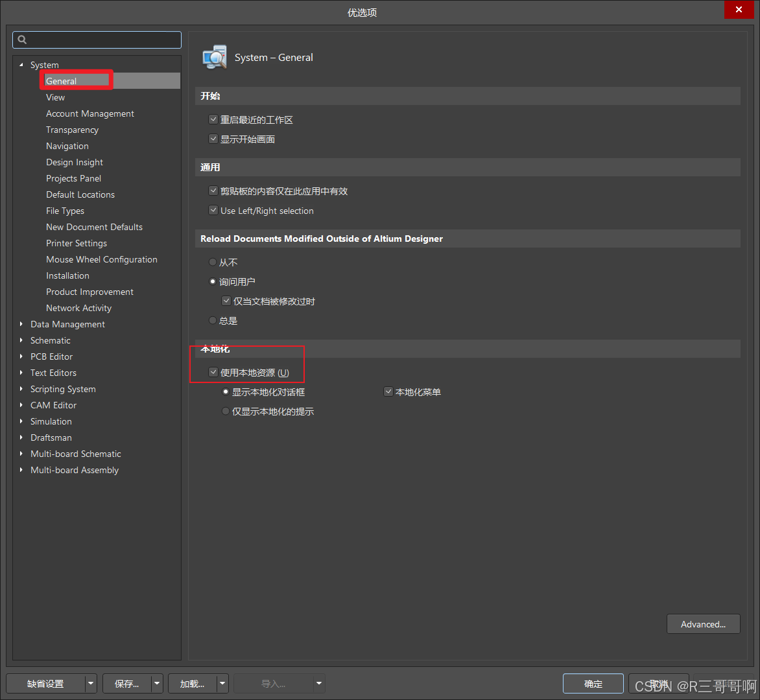Open dropdown arrow next to 导入
Viewport: 760px width, 700px height.
click(319, 684)
